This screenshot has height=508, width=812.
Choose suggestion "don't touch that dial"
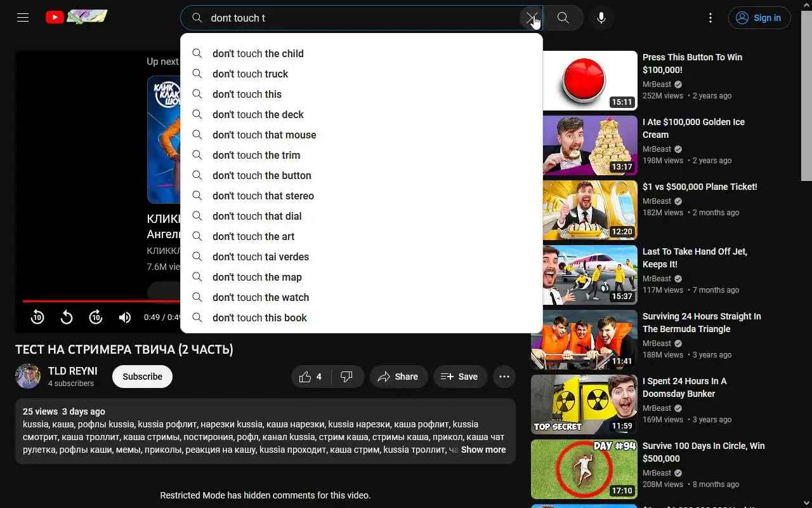click(x=362, y=216)
